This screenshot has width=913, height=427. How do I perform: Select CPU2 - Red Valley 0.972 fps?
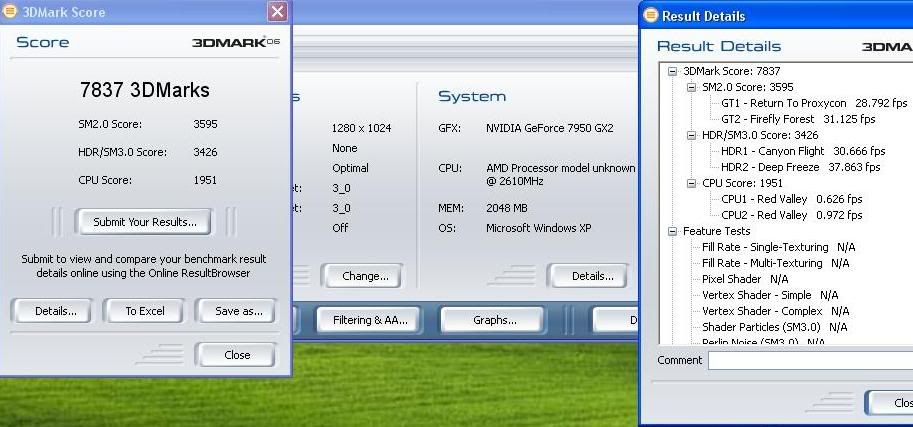point(791,215)
